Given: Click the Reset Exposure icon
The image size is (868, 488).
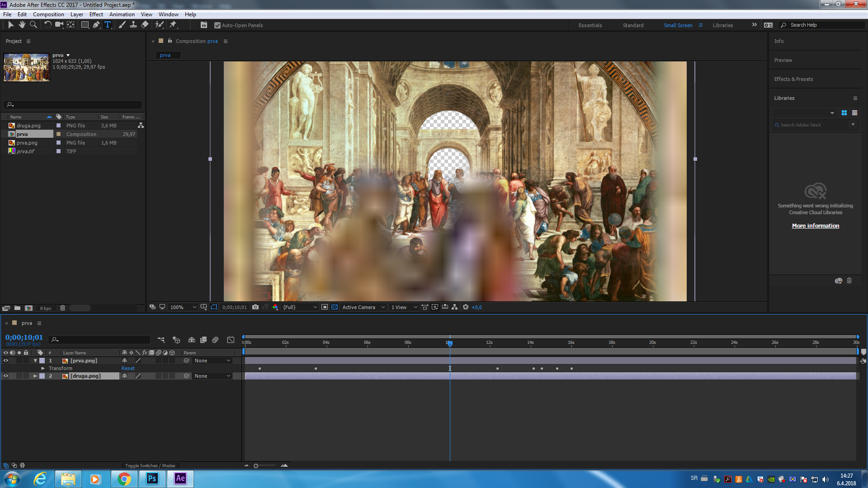Looking at the screenshot, I should (466, 307).
